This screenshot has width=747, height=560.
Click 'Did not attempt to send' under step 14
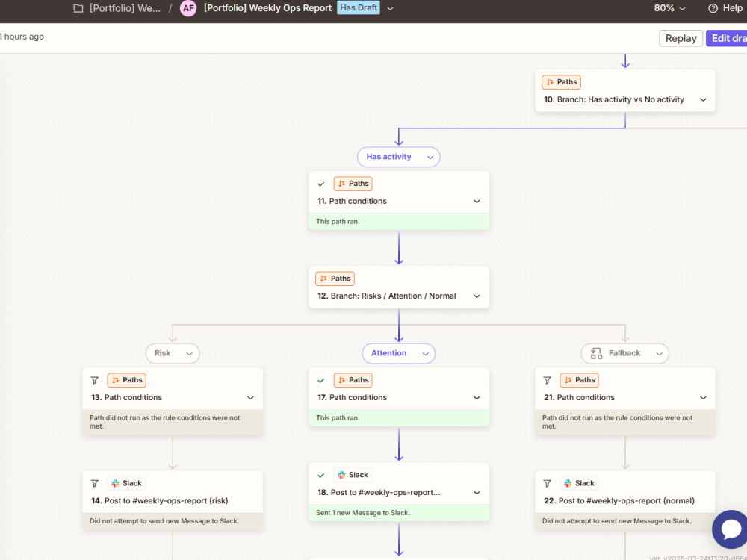pos(164,521)
